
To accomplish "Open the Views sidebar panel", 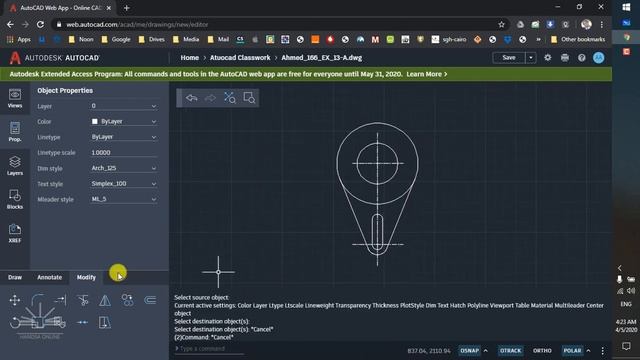I will coord(15,98).
